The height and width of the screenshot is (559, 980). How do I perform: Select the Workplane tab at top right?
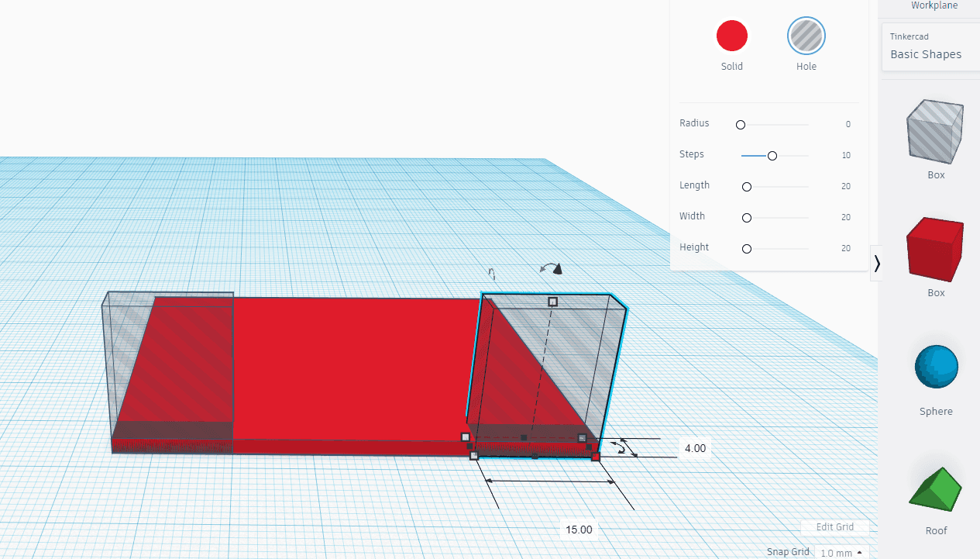934,5
